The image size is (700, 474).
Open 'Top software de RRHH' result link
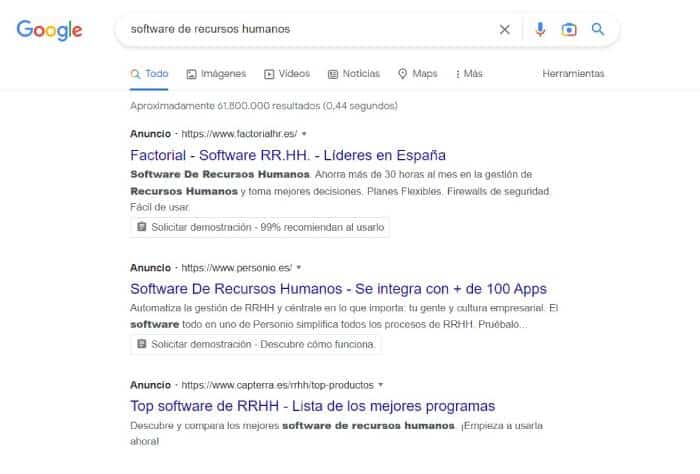(312, 406)
